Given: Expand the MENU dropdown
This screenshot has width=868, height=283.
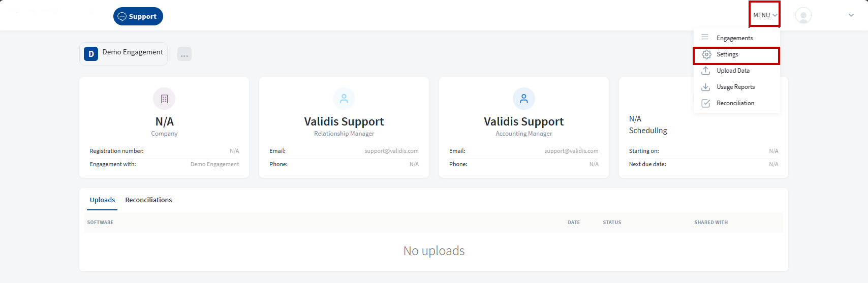Looking at the screenshot, I should 765,15.
